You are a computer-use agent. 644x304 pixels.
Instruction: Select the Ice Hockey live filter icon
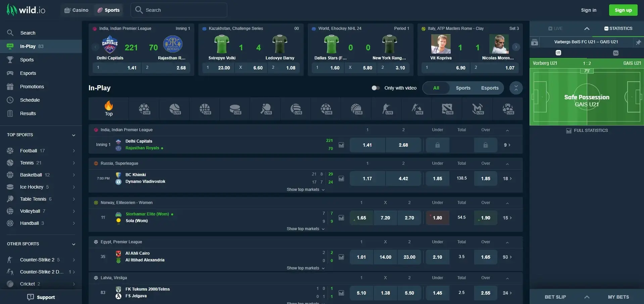coord(235,109)
